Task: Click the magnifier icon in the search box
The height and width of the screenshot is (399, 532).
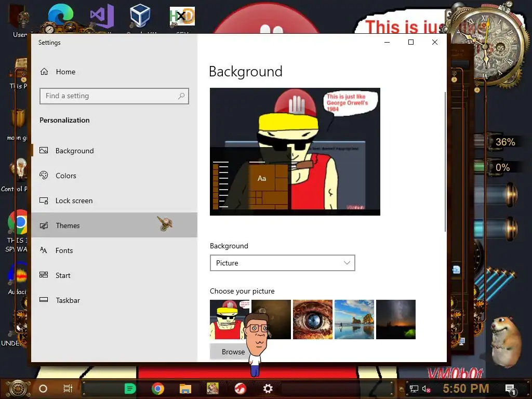Action: pos(181,96)
